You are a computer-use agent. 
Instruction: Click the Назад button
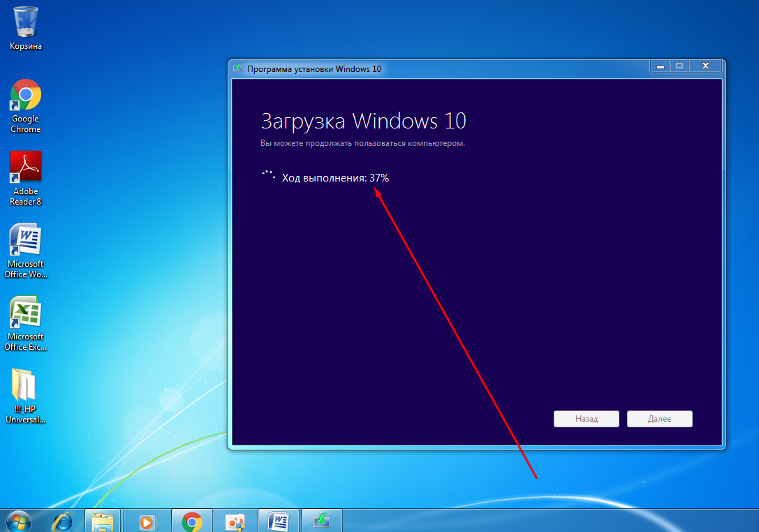pos(587,419)
